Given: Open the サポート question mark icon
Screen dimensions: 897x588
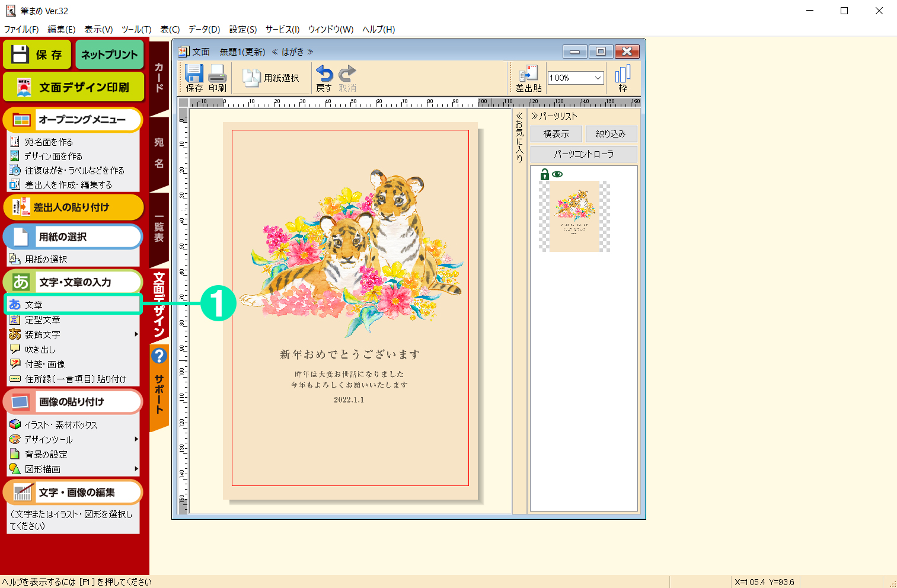Looking at the screenshot, I should coord(159,356).
